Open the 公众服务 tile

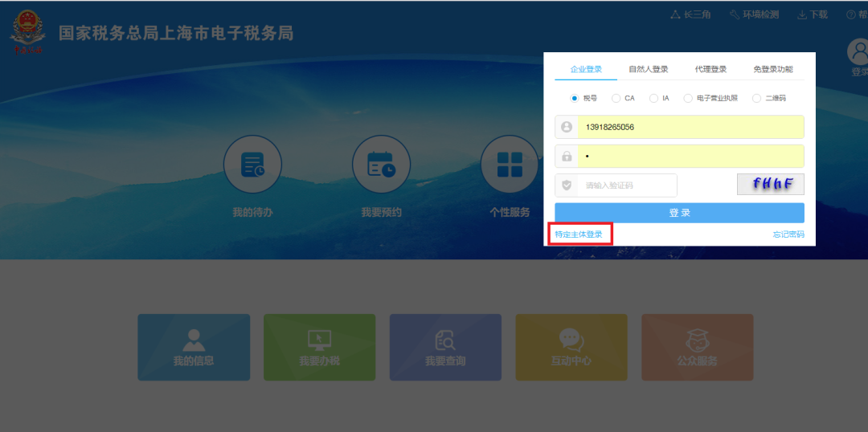[x=697, y=347]
